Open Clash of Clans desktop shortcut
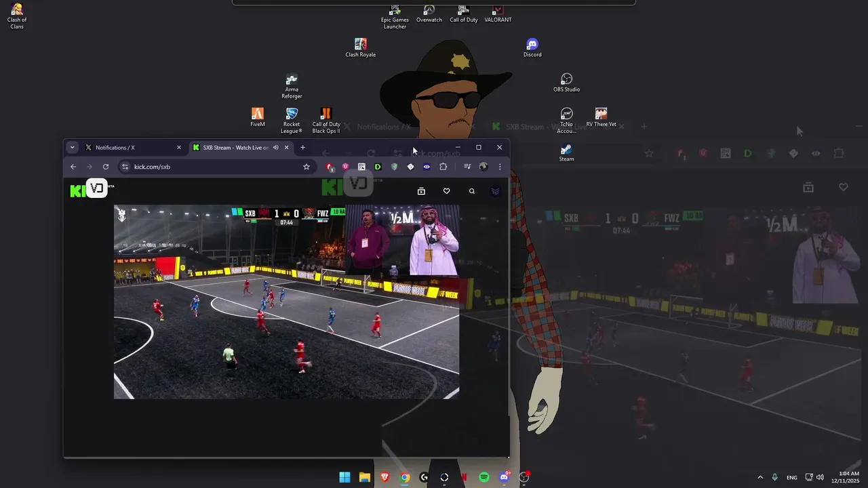868x488 pixels. 17,16
